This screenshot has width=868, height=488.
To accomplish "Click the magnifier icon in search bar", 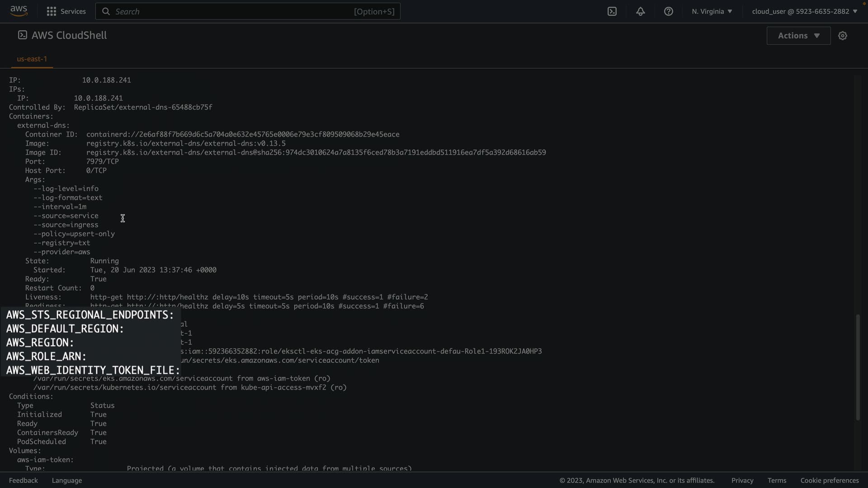I will [x=106, y=11].
